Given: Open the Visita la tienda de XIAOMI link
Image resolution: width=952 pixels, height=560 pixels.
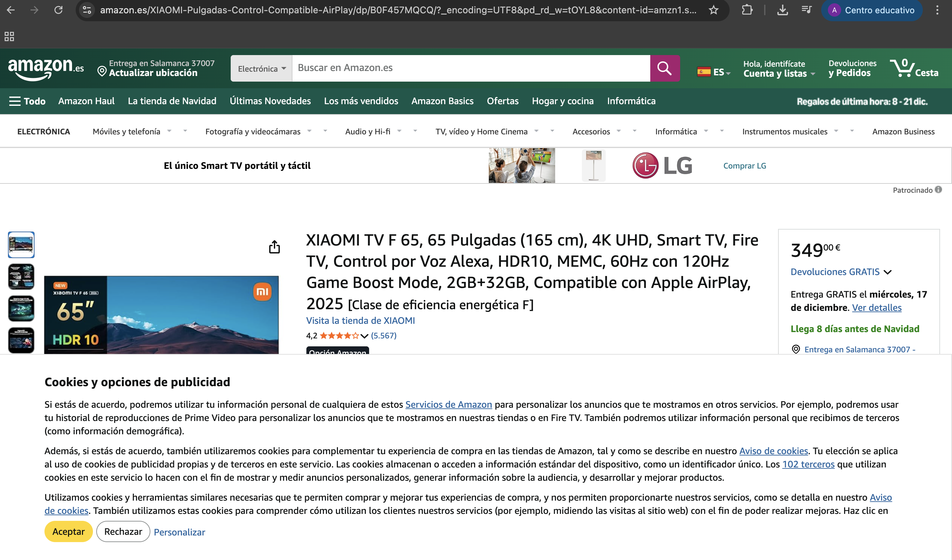Looking at the screenshot, I should tap(360, 320).
